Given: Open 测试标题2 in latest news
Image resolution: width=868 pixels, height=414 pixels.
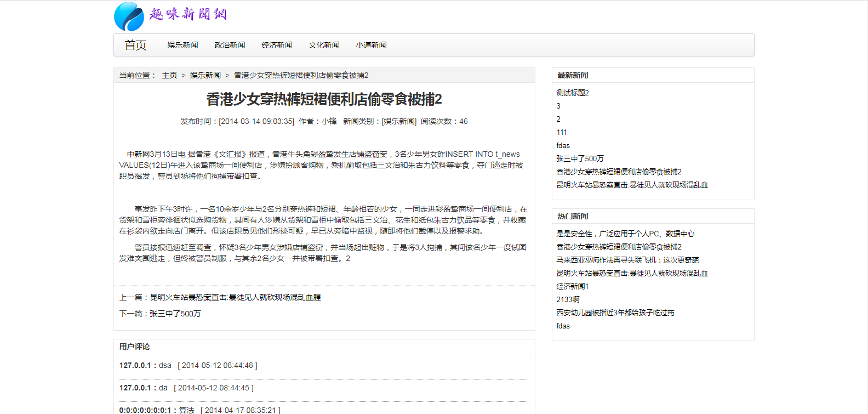Looking at the screenshot, I should pos(573,93).
